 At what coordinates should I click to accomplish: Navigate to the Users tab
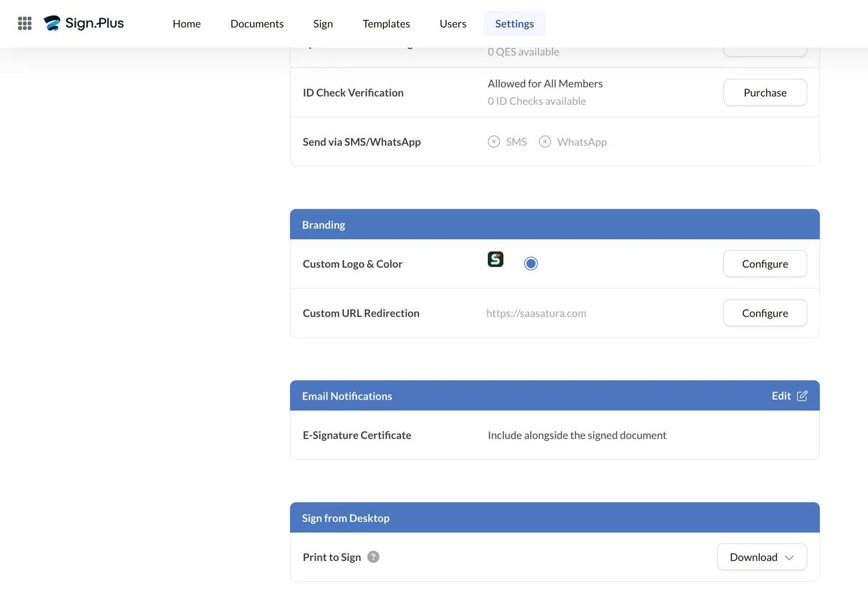click(453, 24)
